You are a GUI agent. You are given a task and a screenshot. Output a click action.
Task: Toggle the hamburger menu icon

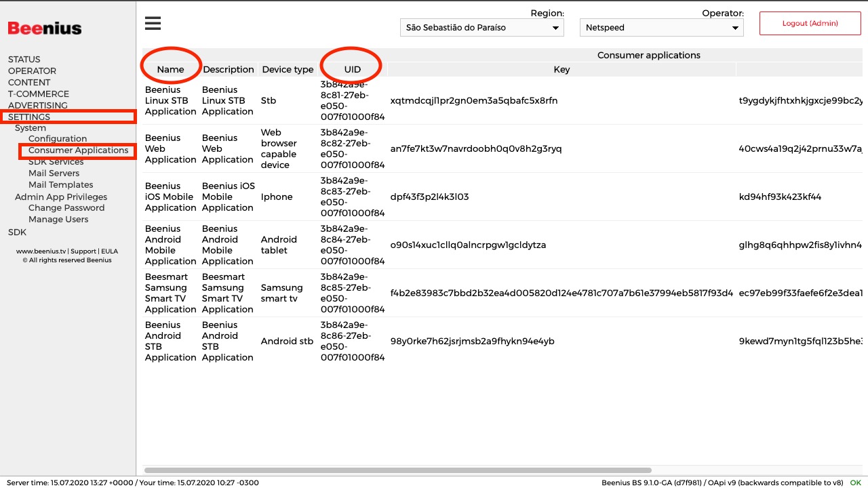tap(153, 24)
